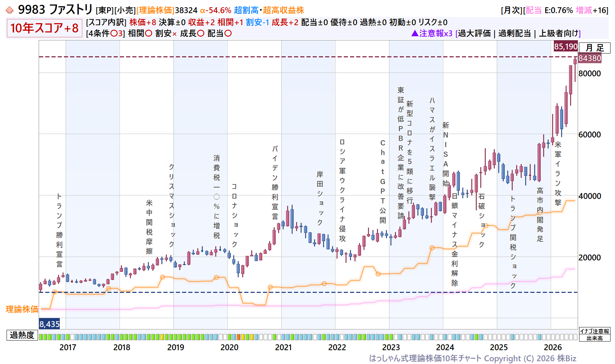
Task: Select the 決算±0 score item
Action: 172,22
